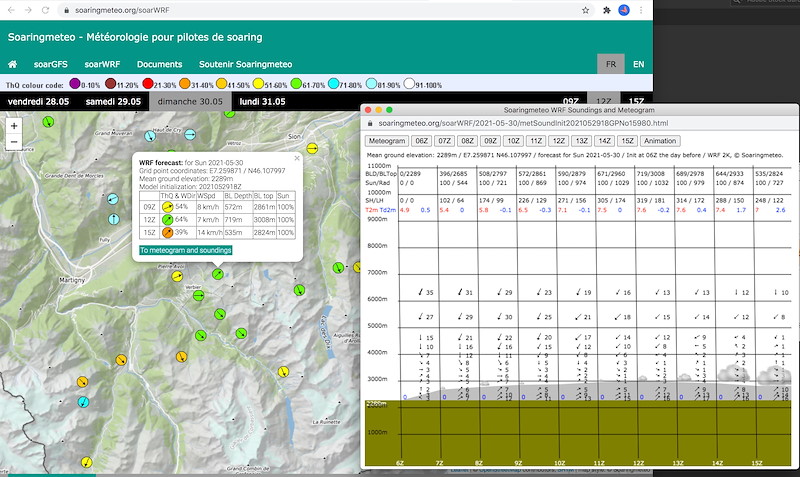Show 09Z sounding in Soundings window
This screenshot has height=477, width=800.
tap(490, 141)
